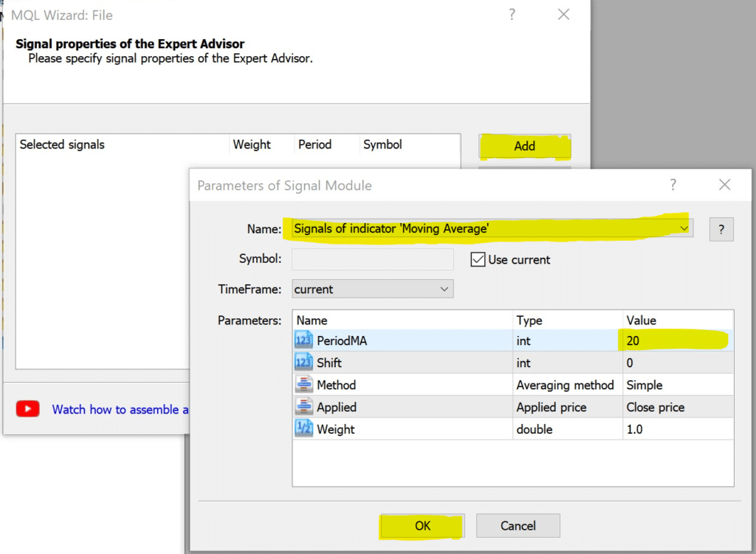Image resolution: width=756 pixels, height=554 pixels.
Task: Change the PeriodMA value of 20
Action: click(636, 341)
